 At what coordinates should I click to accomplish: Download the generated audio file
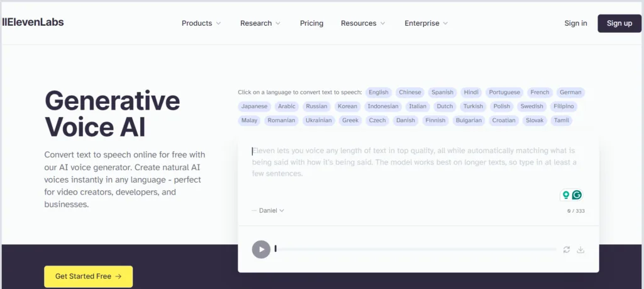580,249
